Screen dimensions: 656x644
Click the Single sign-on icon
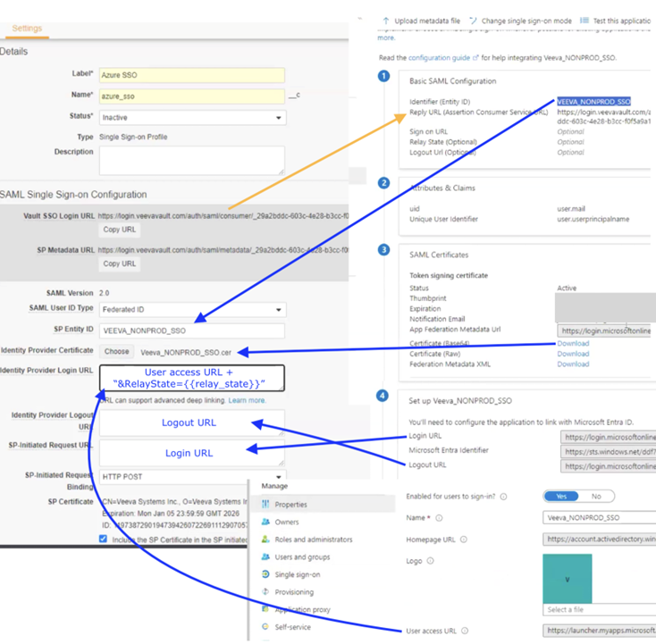(x=265, y=574)
